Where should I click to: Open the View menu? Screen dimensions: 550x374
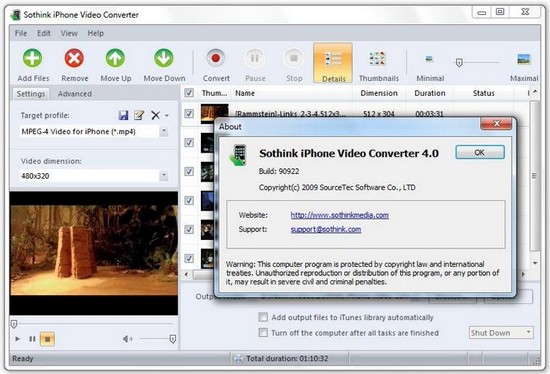(69, 33)
